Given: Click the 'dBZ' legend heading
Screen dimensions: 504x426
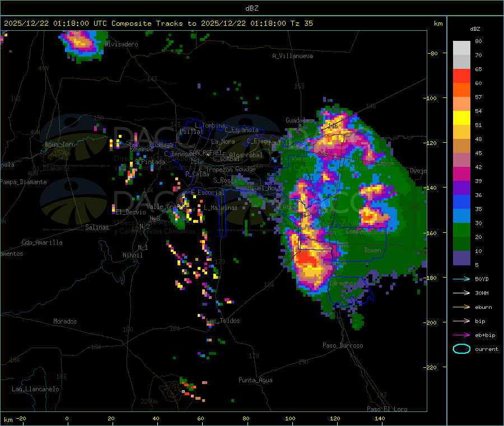Looking at the screenshot, I should click(x=475, y=29).
